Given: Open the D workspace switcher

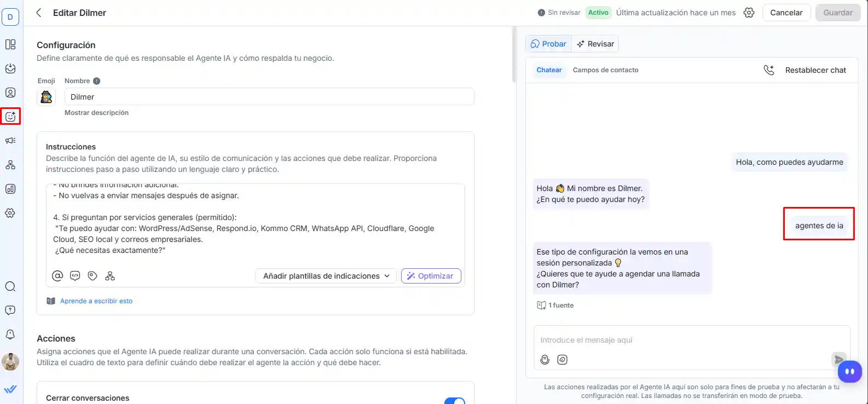Looking at the screenshot, I should point(10,17).
